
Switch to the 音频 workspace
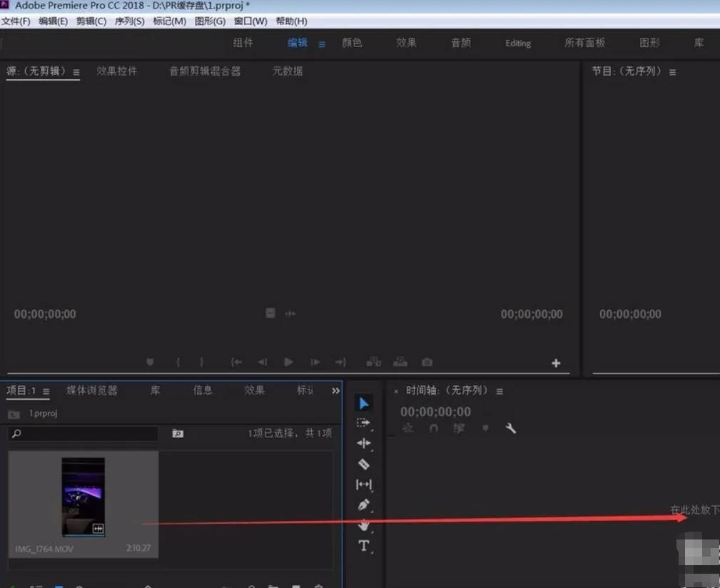[x=461, y=43]
